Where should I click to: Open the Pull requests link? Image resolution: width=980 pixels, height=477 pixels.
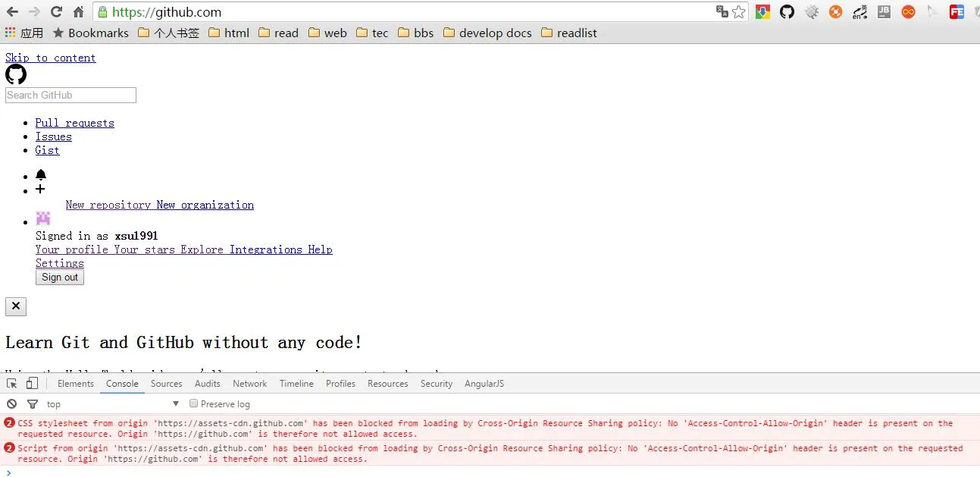pyautogui.click(x=75, y=123)
